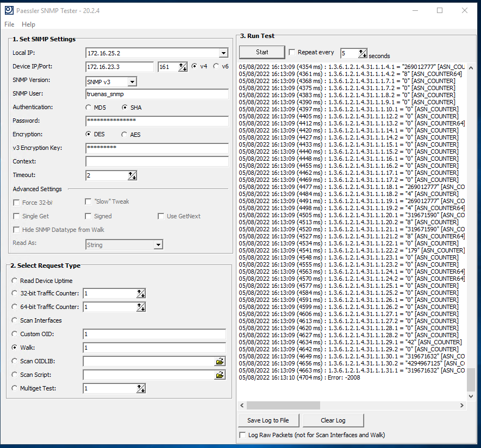The height and width of the screenshot is (448, 481).
Task: Click the Clear Log button
Action: click(x=333, y=420)
